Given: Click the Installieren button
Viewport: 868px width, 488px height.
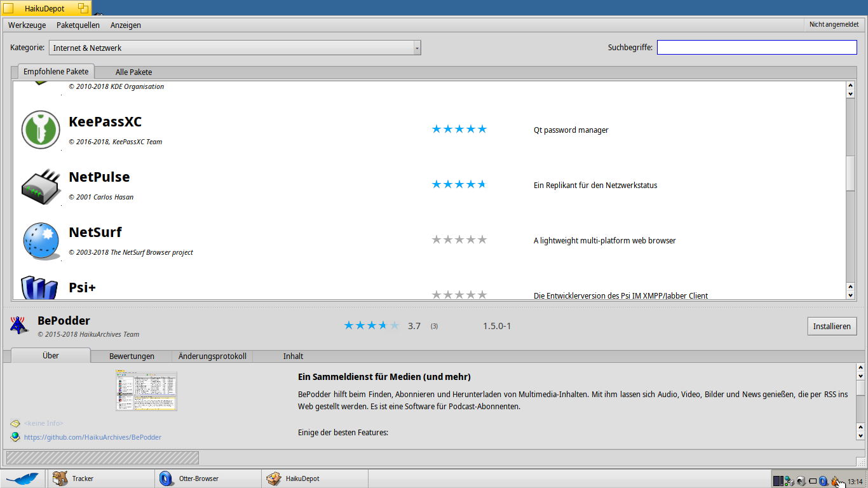Looking at the screenshot, I should click(832, 327).
